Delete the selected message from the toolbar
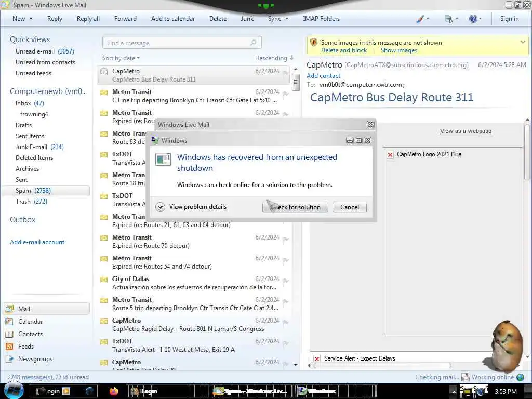 (x=218, y=19)
